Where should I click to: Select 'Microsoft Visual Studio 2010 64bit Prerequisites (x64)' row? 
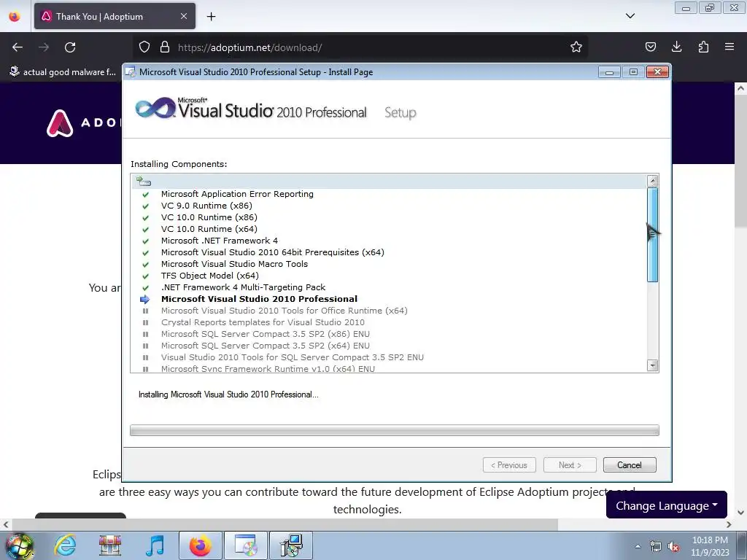[x=273, y=252]
